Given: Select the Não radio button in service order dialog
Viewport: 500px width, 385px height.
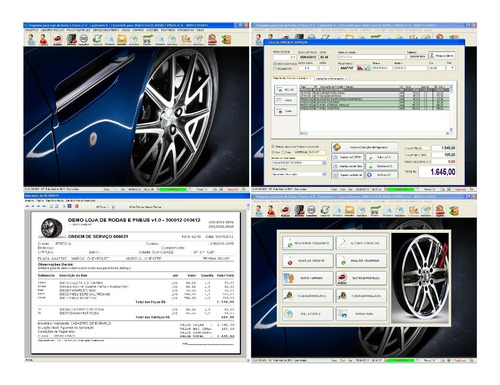Looking at the screenshot, I should coord(283,152).
